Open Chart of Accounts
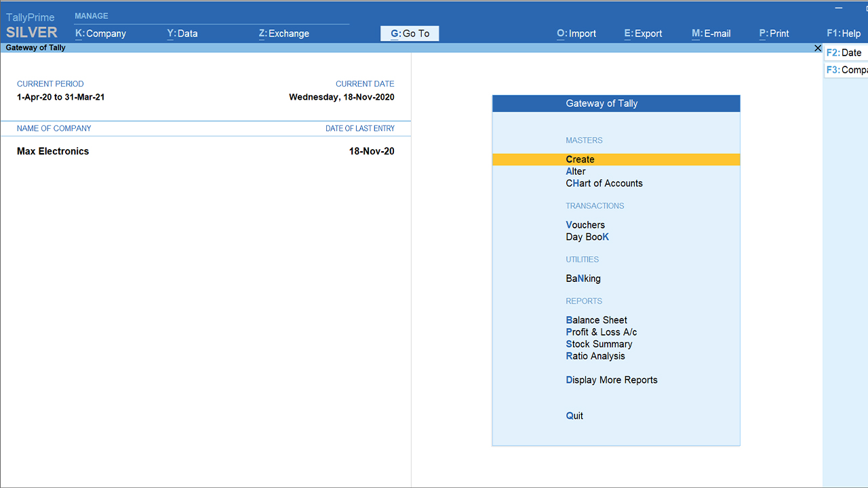Screen dimensions: 868x488 (x=604, y=184)
